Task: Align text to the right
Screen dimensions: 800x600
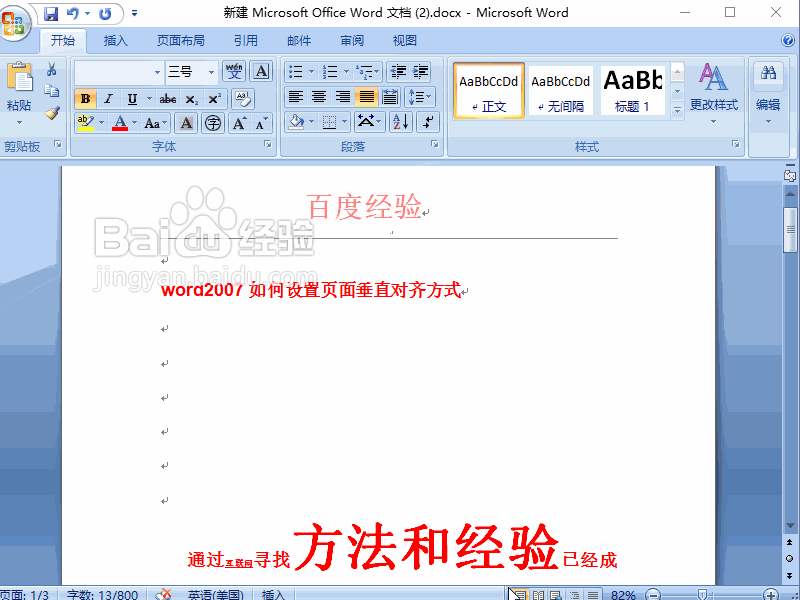Action: point(343,97)
